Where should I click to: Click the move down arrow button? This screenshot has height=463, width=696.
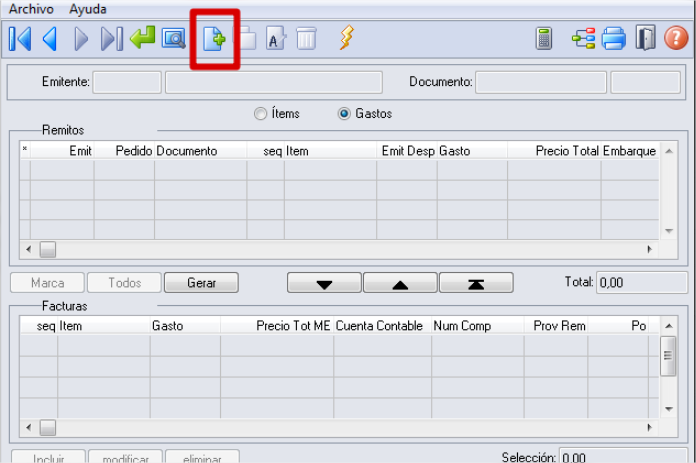coord(324,283)
